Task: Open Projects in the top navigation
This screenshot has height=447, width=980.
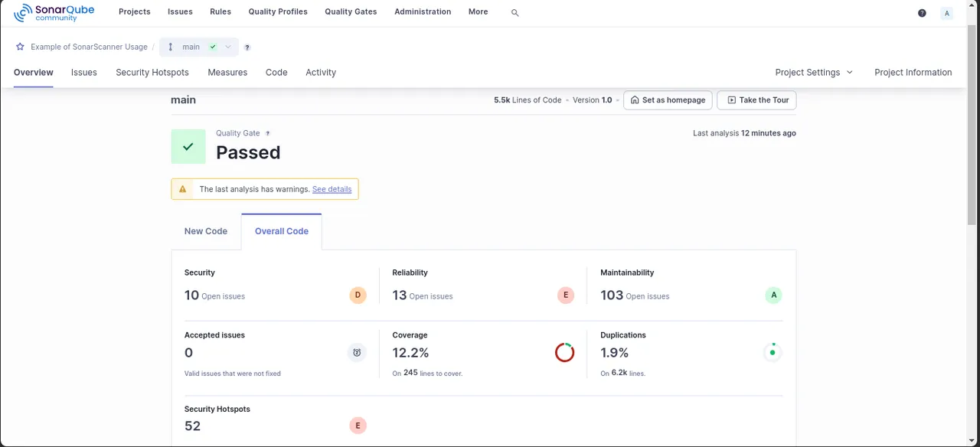Action: click(135, 11)
